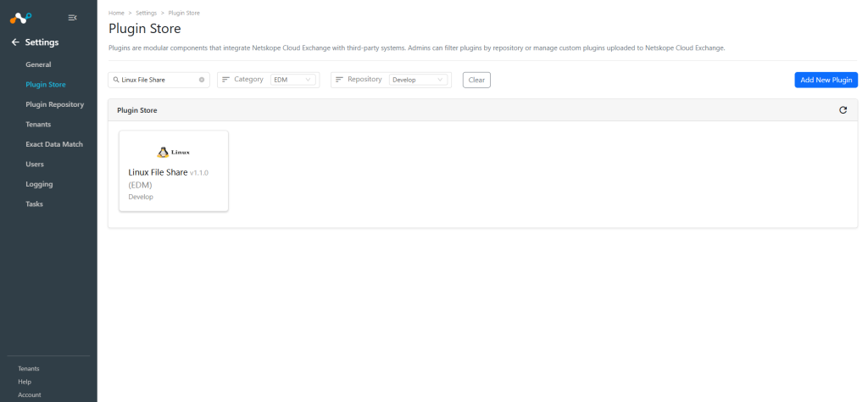Open General settings

[38, 64]
